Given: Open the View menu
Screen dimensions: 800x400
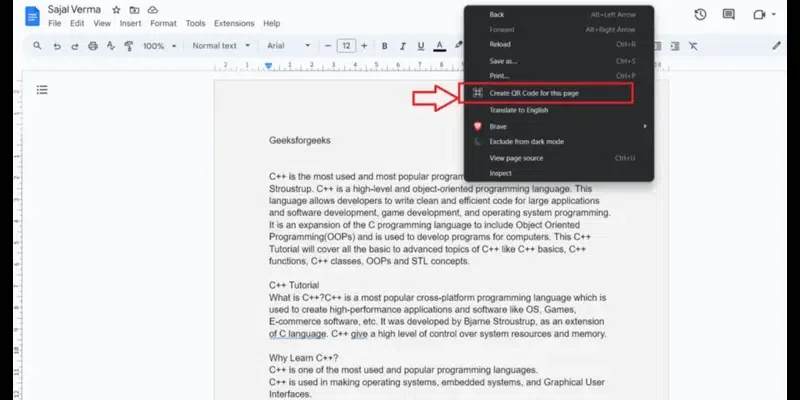Looking at the screenshot, I should pyautogui.click(x=102, y=23).
